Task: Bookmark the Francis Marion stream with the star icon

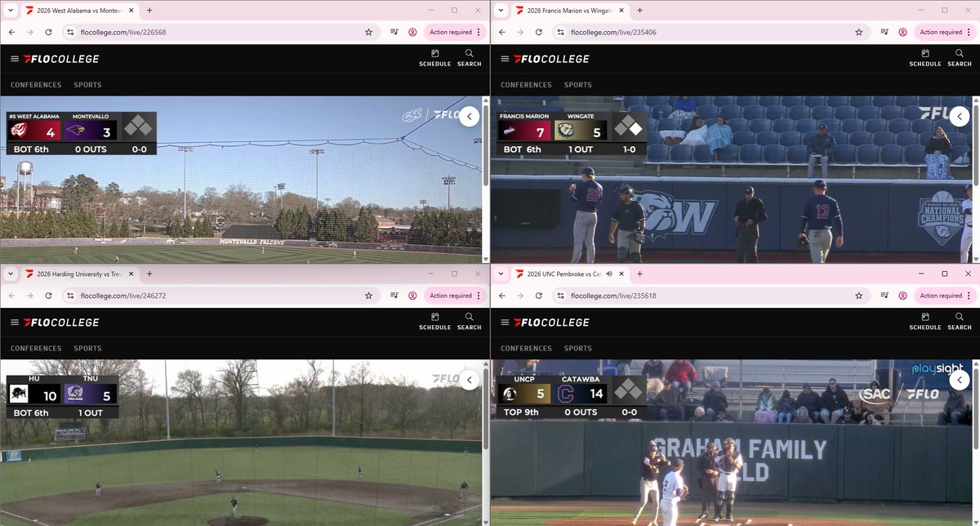Action: pos(858,32)
